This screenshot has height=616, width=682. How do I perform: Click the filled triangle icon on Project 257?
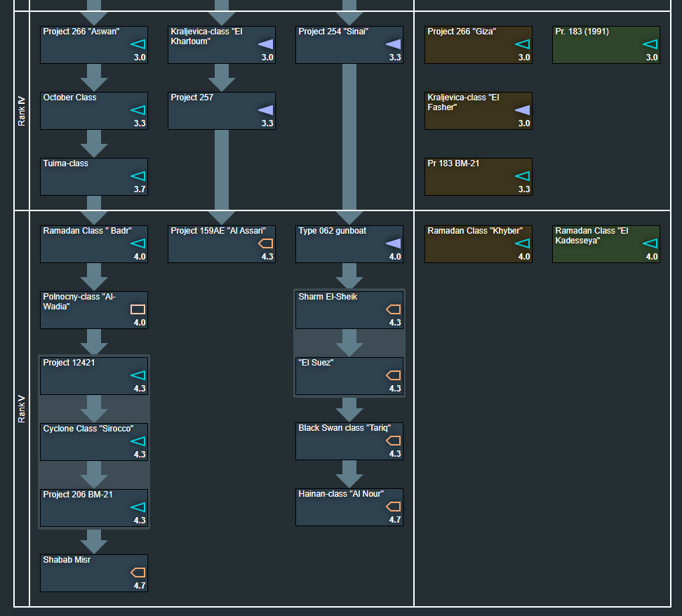click(266, 110)
